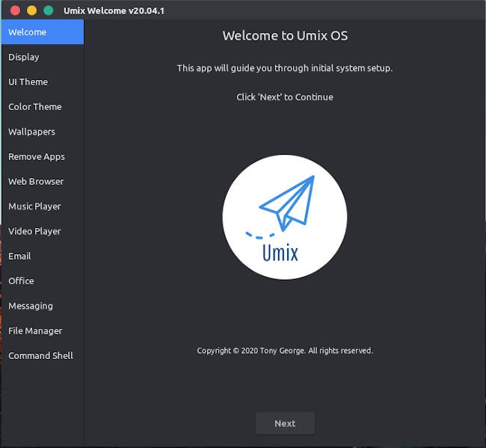This screenshot has width=486, height=448.
Task: Open the Music Player section
Action: (x=43, y=206)
